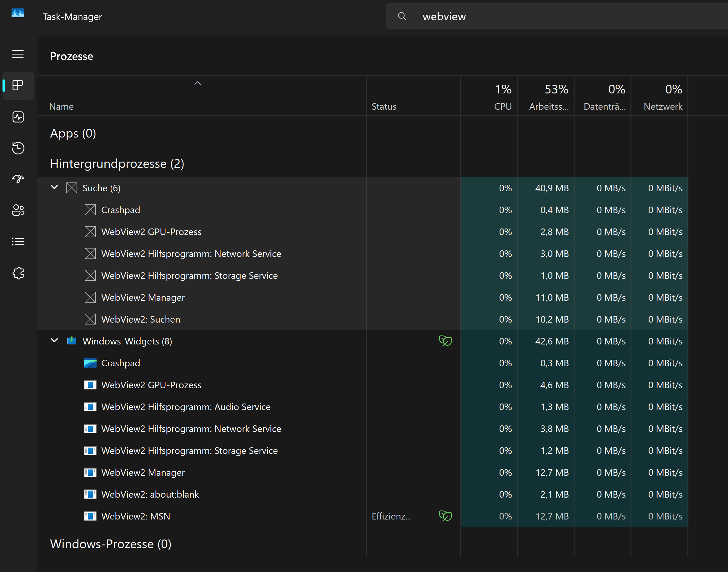Switch to Users page icon
This screenshot has height=572, width=728.
(x=18, y=210)
